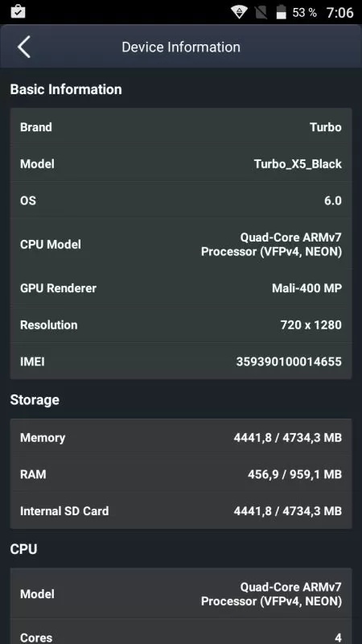Tap the OS 6.0 row
Viewport: 362px width, 644px height.
click(x=181, y=200)
